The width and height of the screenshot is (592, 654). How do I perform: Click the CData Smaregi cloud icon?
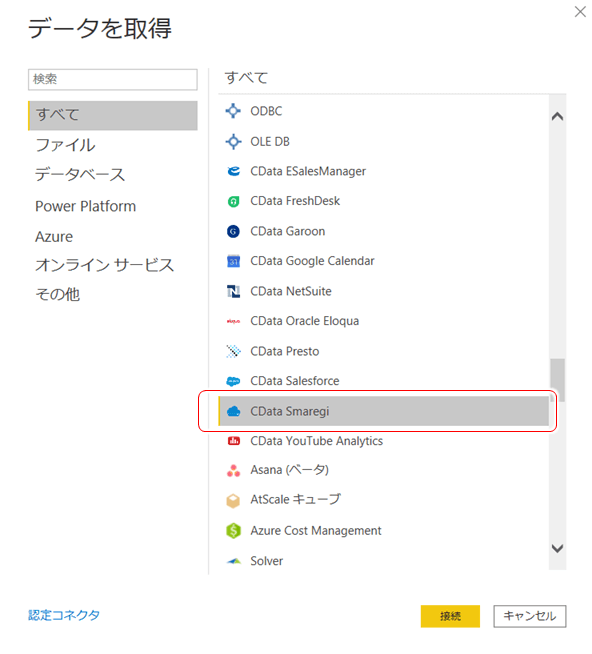(x=233, y=411)
